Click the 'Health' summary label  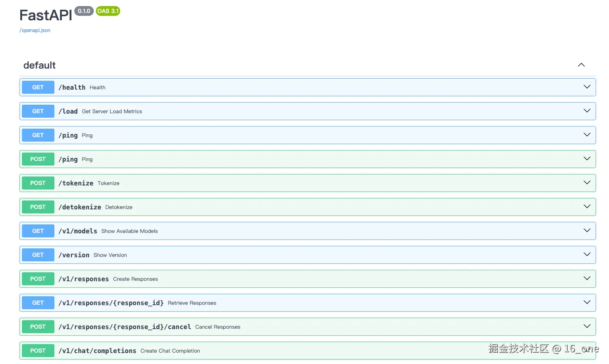tap(97, 88)
